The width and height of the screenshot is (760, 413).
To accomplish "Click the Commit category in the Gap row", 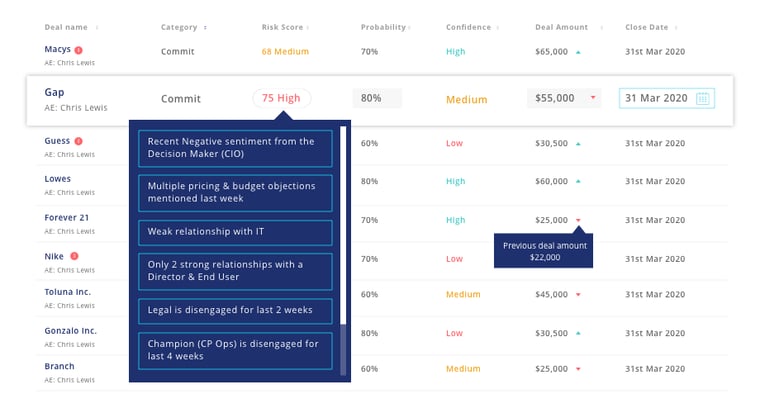I will [180, 99].
